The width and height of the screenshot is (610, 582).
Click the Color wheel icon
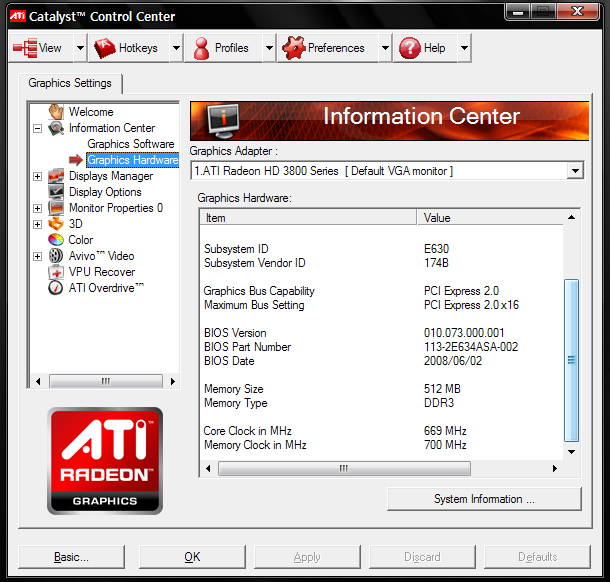[x=56, y=240]
